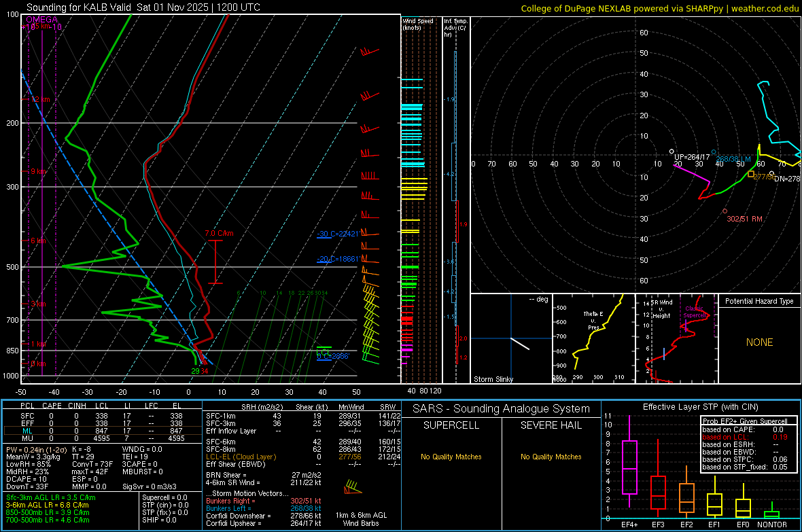
Task: Click the OMEGA label
Action: (x=42, y=20)
